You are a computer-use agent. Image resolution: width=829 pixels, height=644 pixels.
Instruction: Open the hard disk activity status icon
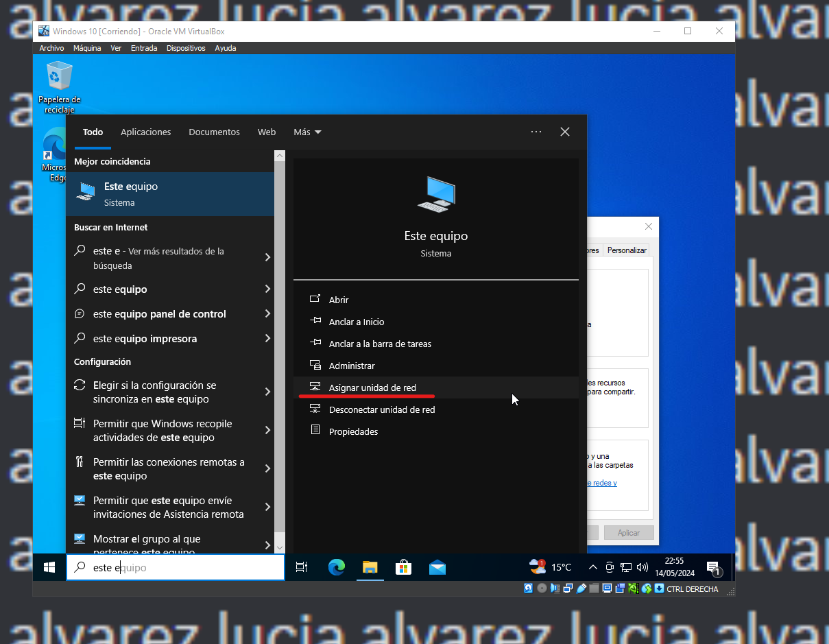(527, 588)
